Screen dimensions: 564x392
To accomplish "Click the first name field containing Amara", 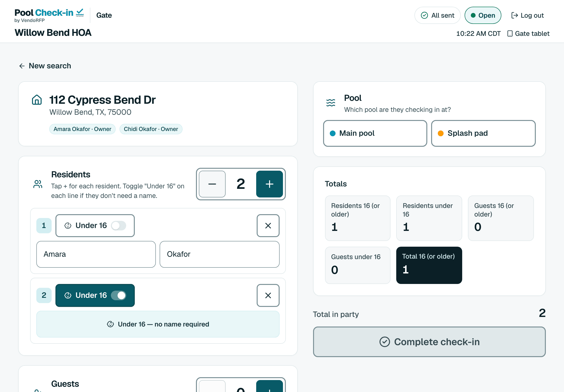I will point(96,254).
